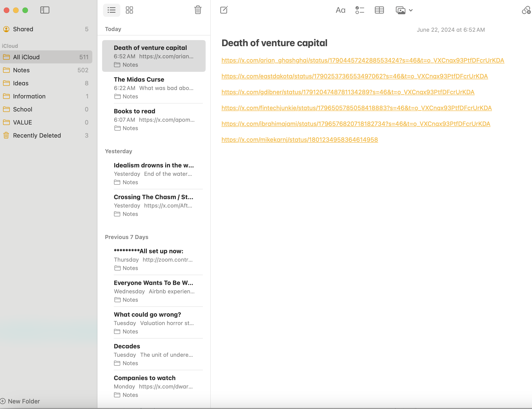Open the Information folder

coord(29,96)
